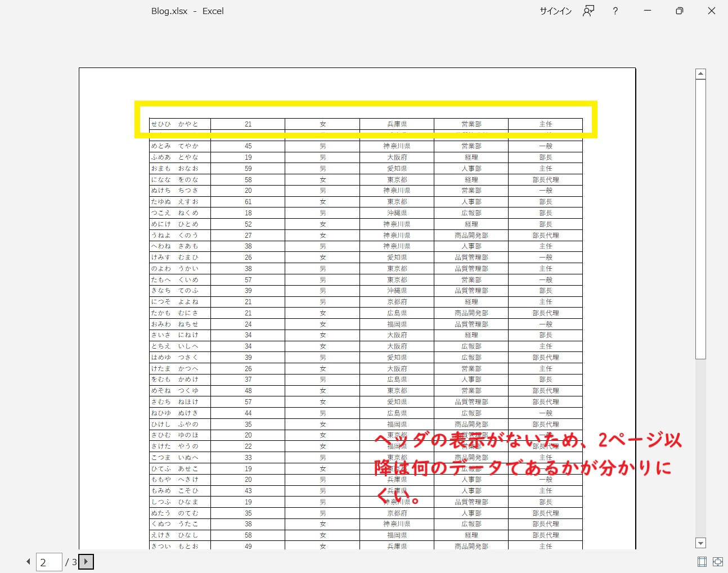Image resolution: width=728 pixels, height=573 pixels.
Task: Click the name cell けたま かつへ
Action: [x=180, y=369]
